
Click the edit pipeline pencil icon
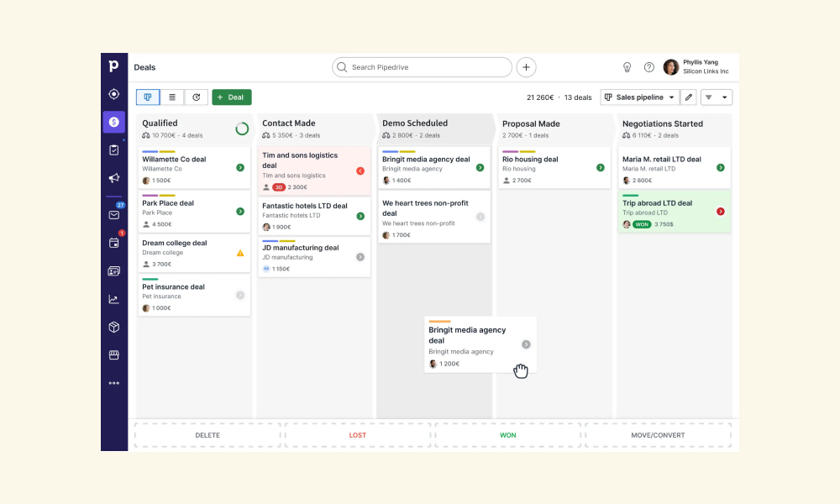689,97
